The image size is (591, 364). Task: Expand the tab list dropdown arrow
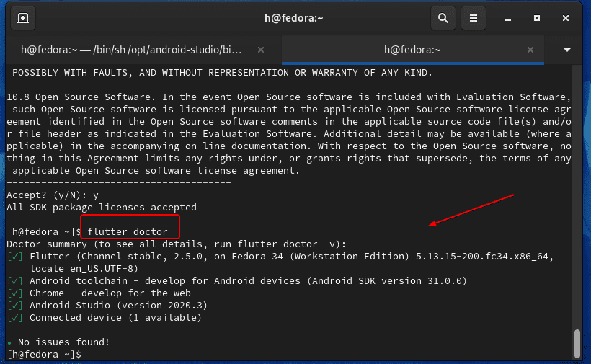[567, 50]
